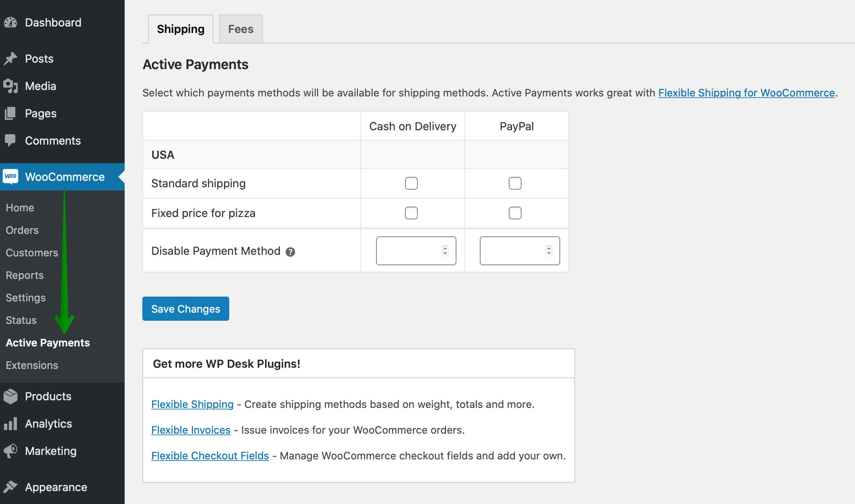855x504 pixels.
Task: Open the Reports submenu item
Action: (x=25, y=275)
